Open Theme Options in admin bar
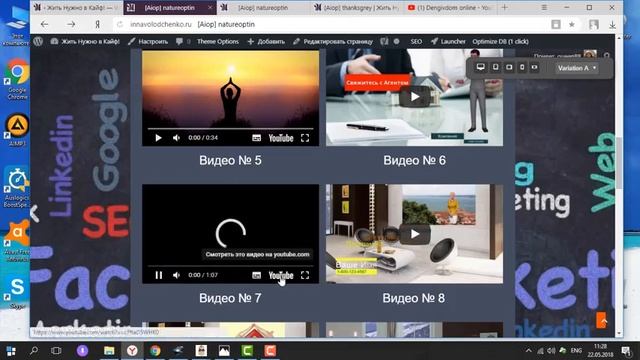 tap(218, 41)
